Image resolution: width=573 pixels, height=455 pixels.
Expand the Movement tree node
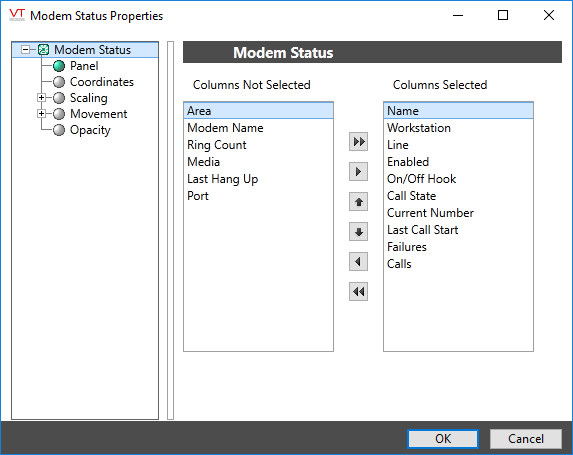point(41,114)
